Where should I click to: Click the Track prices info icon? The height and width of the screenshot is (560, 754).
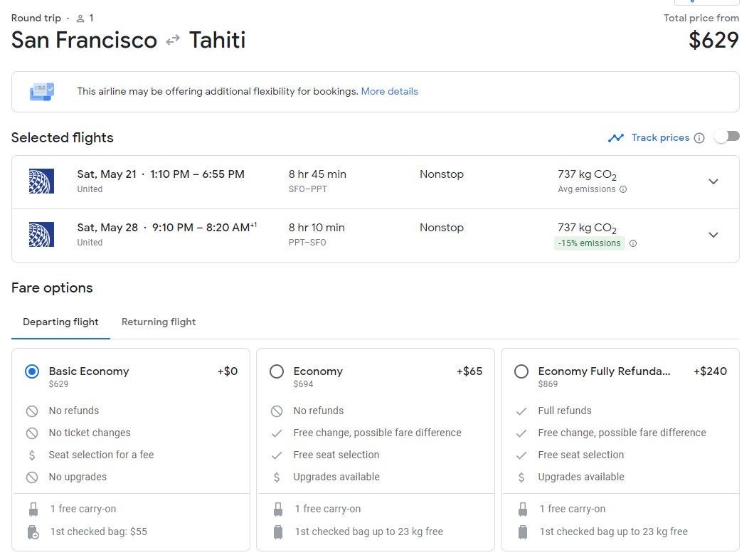[x=699, y=138]
